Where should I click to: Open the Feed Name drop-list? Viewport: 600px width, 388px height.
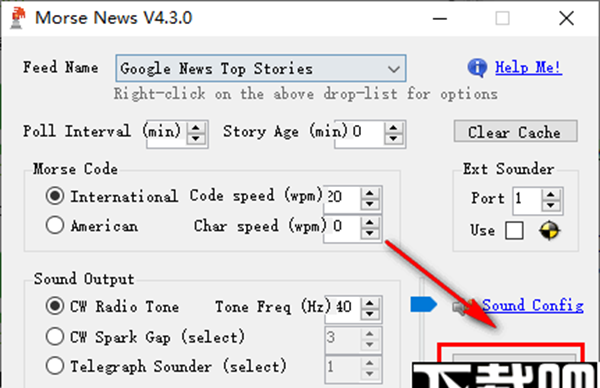261,68
